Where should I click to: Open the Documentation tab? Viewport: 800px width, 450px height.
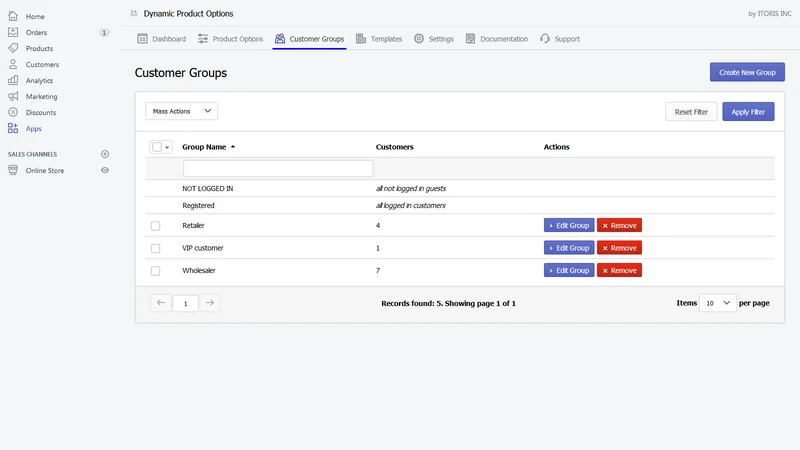(497, 39)
